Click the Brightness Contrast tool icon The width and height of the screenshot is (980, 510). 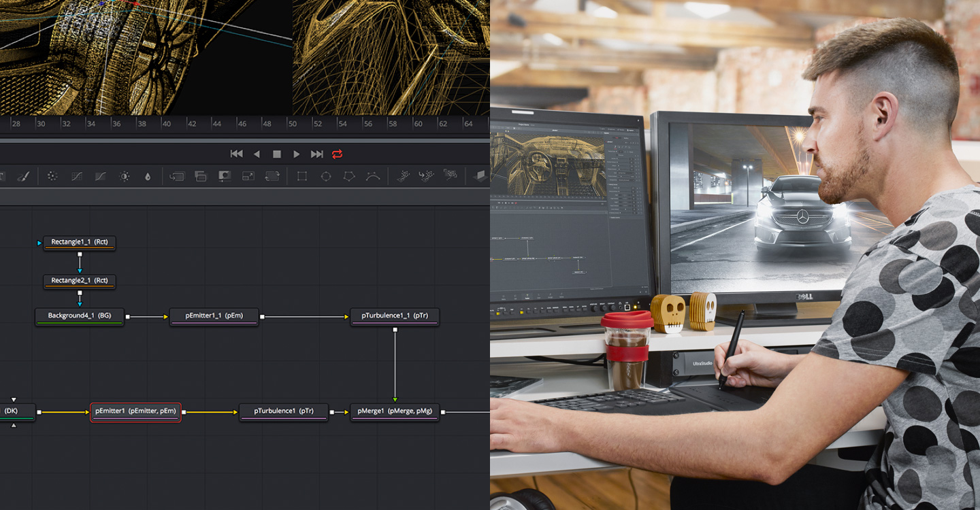pos(125,176)
